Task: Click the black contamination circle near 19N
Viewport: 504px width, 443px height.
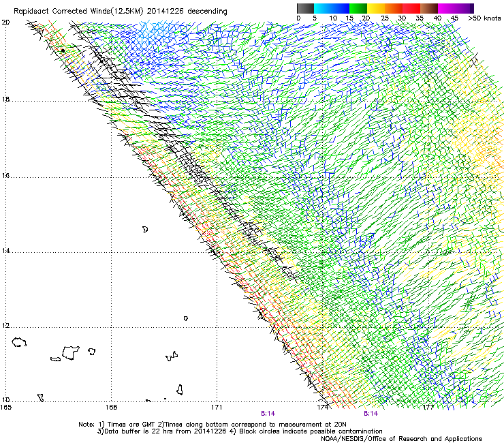Action: point(63,50)
